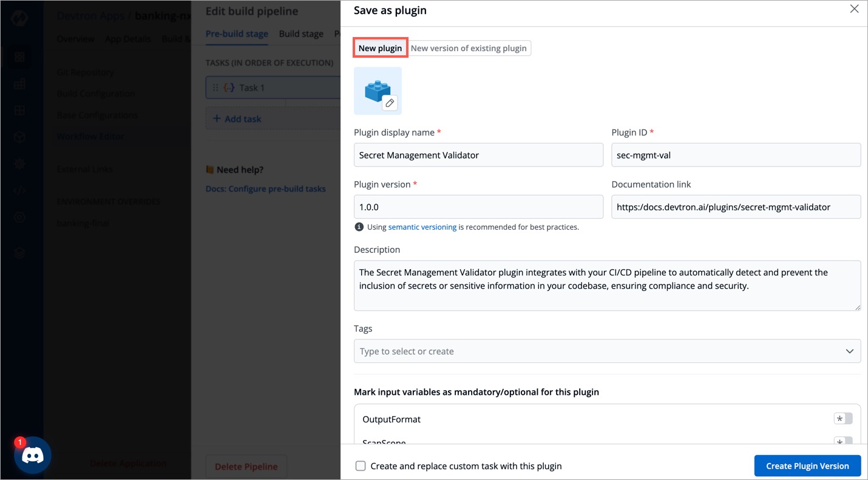868x480 pixels.
Task: Click the Create Plugin Version button
Action: [807, 465]
